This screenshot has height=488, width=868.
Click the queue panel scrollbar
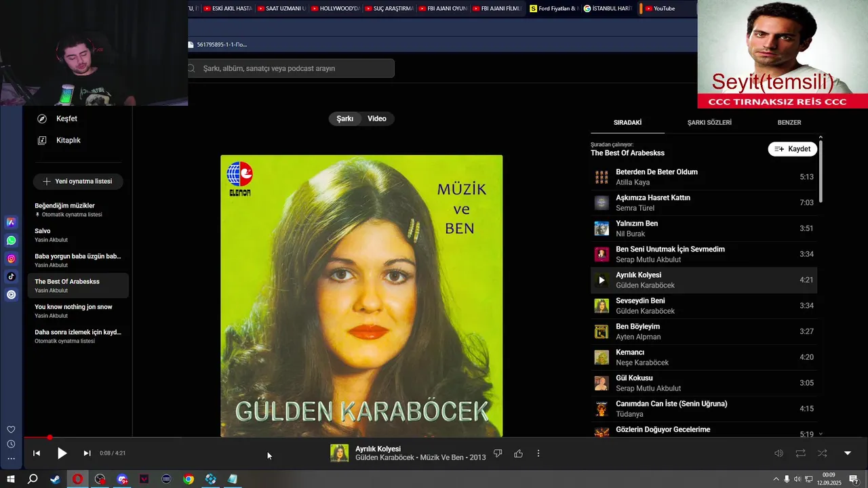click(x=821, y=171)
